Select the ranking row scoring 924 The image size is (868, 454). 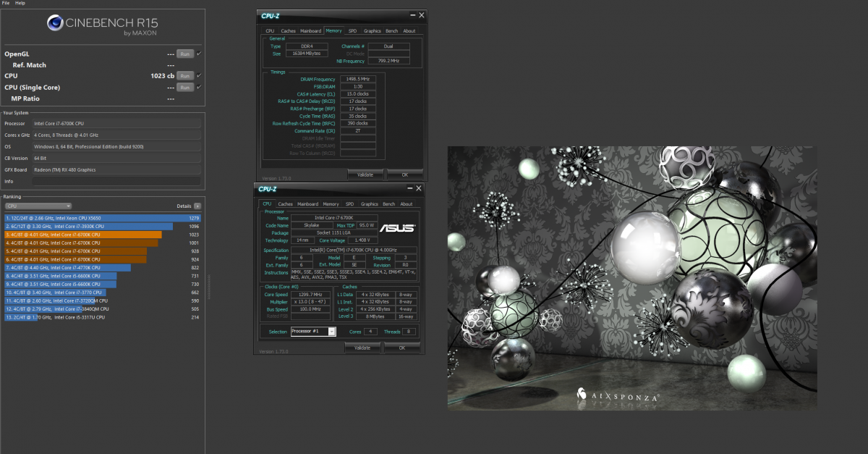[x=102, y=259]
